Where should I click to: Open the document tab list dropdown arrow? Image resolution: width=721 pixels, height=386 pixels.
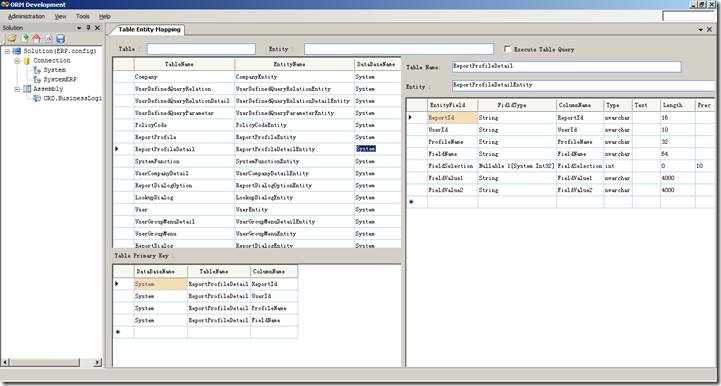(x=700, y=29)
